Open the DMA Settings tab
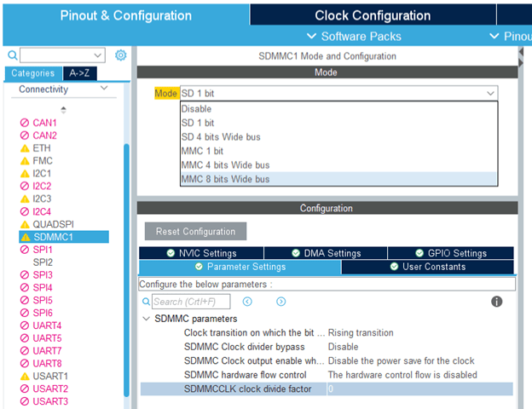This screenshot has height=409, width=532. click(x=326, y=253)
